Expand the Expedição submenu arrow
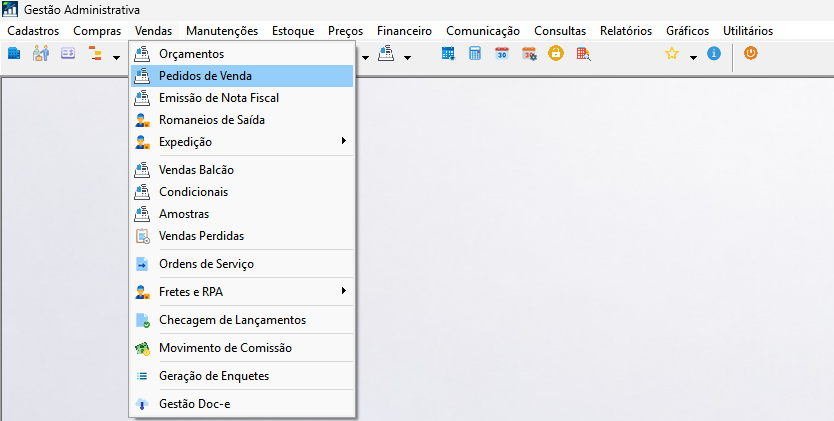 tap(344, 141)
